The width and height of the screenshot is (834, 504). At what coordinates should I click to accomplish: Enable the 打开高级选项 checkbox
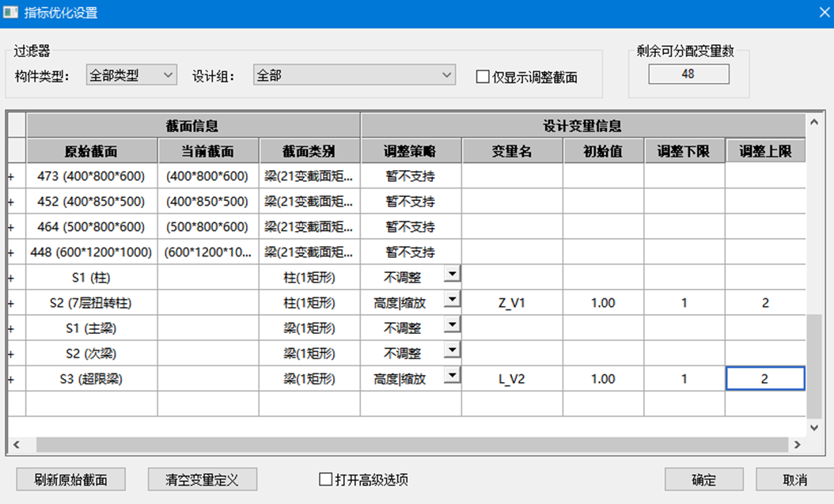324,479
